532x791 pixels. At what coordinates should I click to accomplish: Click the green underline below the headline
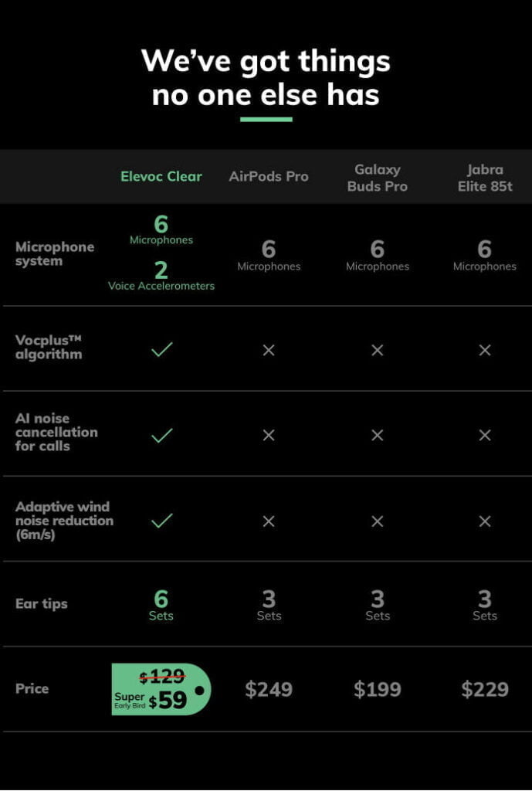(x=266, y=120)
